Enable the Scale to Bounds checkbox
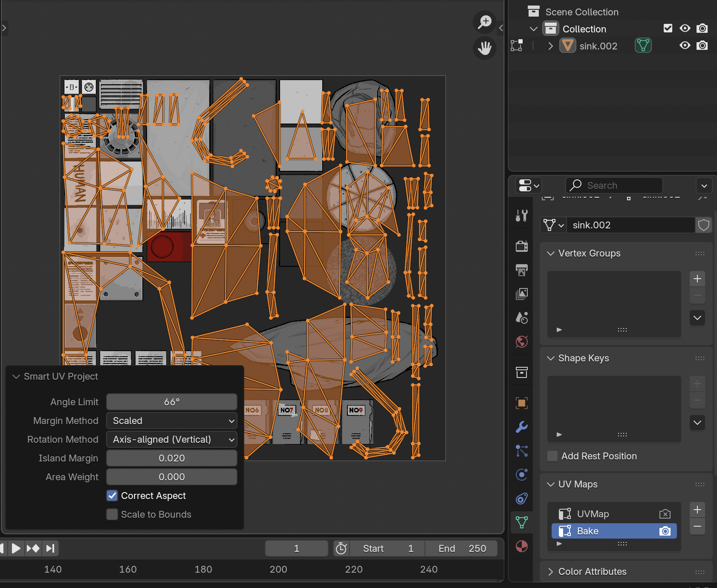The image size is (717, 588). click(x=112, y=514)
